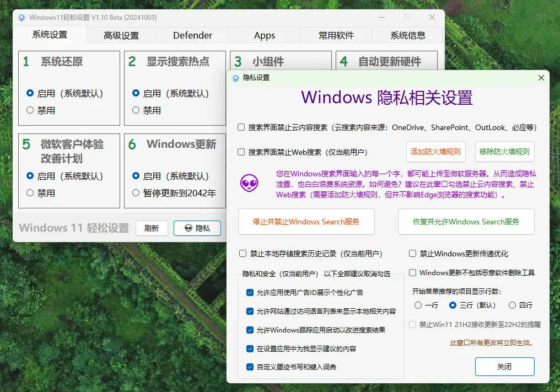Viewport: 560px width, 392px height.
Task: Click the 刷新 button
Action: coord(152,228)
